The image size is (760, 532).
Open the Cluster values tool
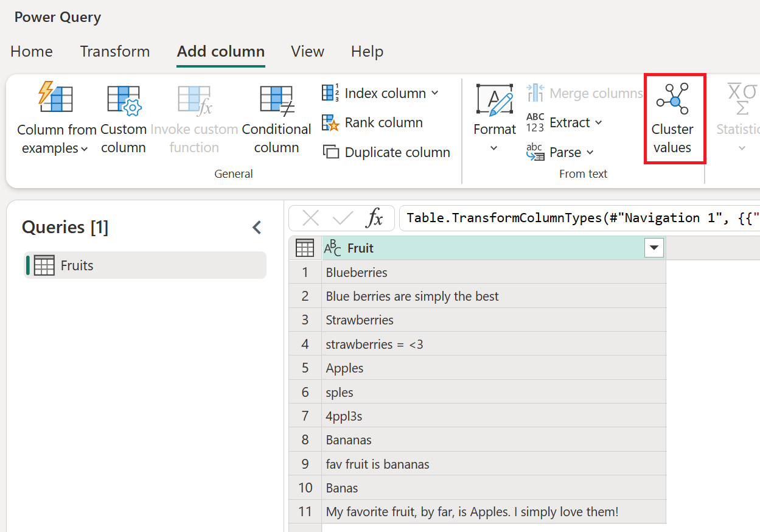[x=674, y=118]
